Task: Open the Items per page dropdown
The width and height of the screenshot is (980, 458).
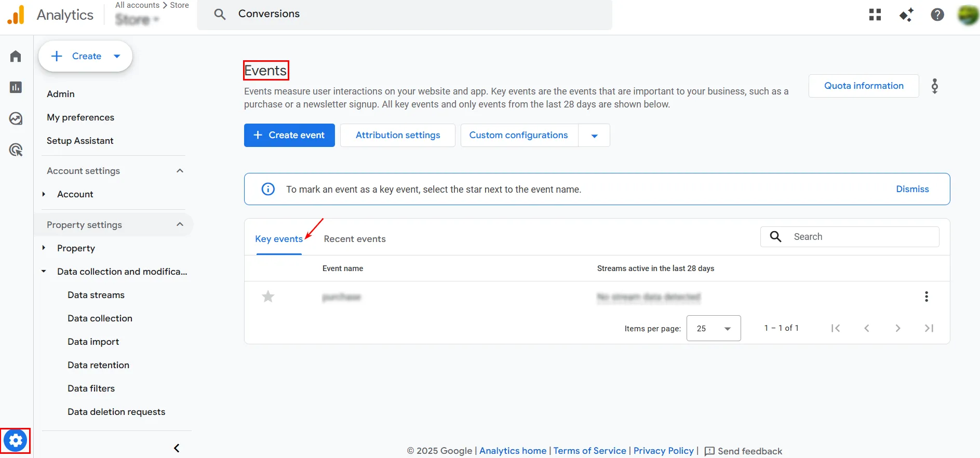Action: [x=713, y=328]
